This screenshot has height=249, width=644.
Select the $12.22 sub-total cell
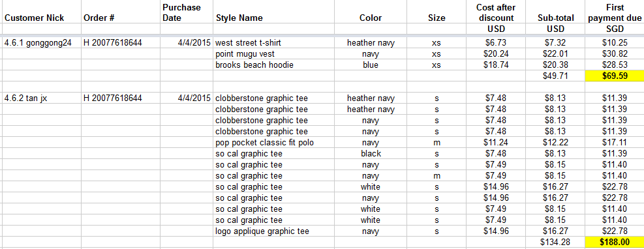(555, 143)
